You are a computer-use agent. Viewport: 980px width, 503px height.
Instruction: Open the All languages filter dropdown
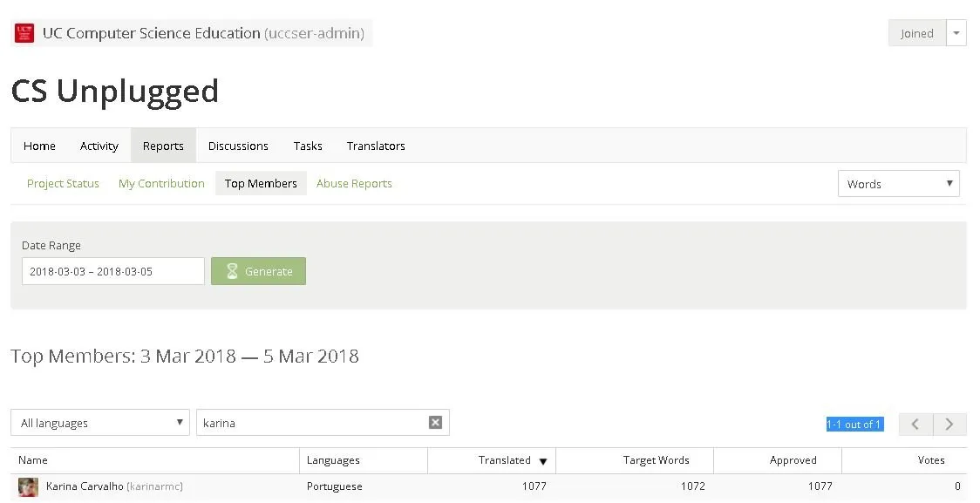pyautogui.click(x=100, y=423)
